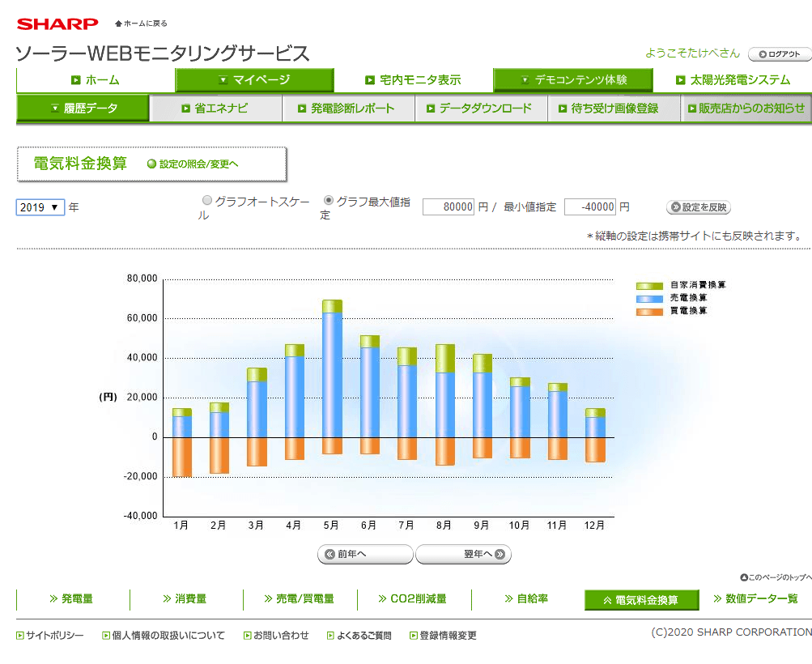The width and height of the screenshot is (812, 664).
Task: Open the 太陽光発電システム tab
Action: pyautogui.click(x=732, y=80)
